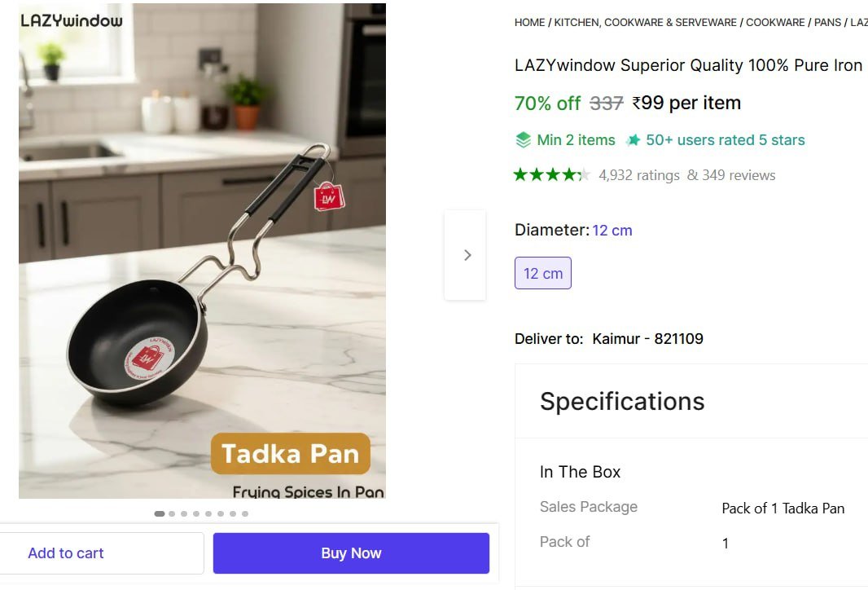Screen dimensions: 868x590
Task: Select the 12 cm diameter option chip
Action: [543, 274]
